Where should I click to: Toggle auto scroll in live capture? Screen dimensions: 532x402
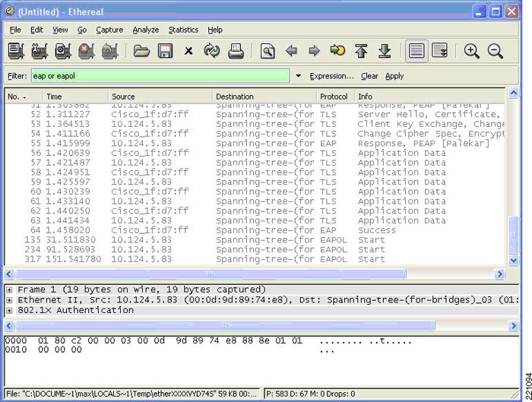440,51
